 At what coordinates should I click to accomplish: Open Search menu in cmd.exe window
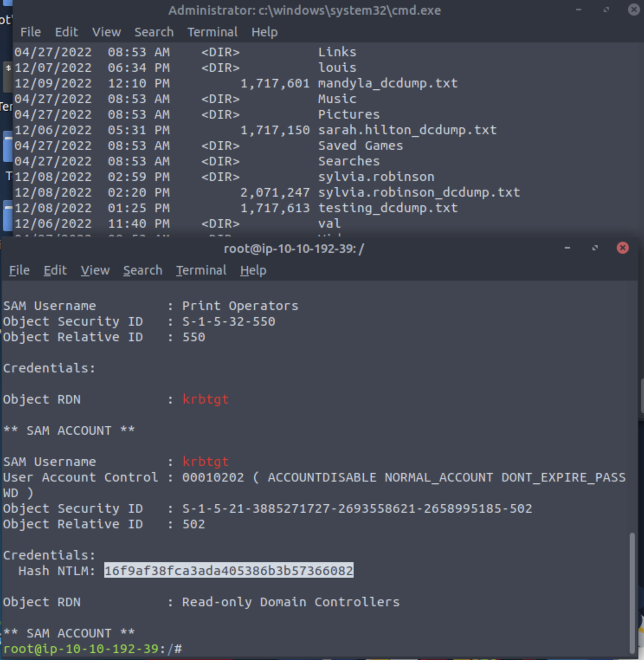(x=154, y=32)
